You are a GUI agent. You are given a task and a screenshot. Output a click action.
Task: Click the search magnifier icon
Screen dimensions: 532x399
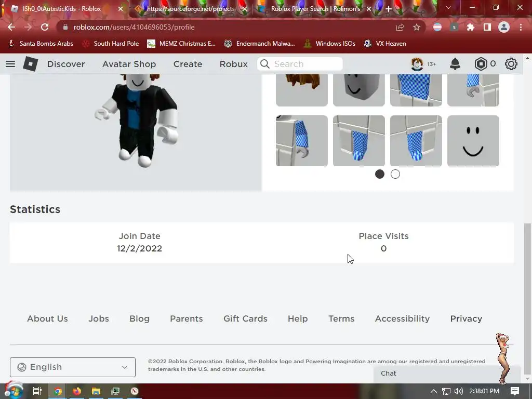264,64
